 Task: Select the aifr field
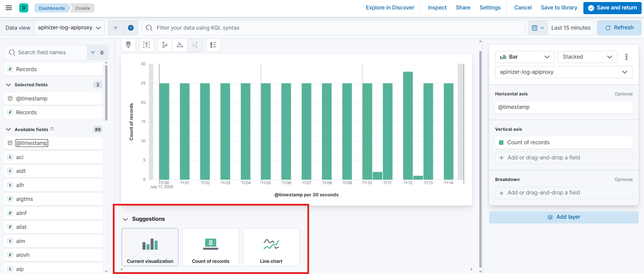coord(53,185)
